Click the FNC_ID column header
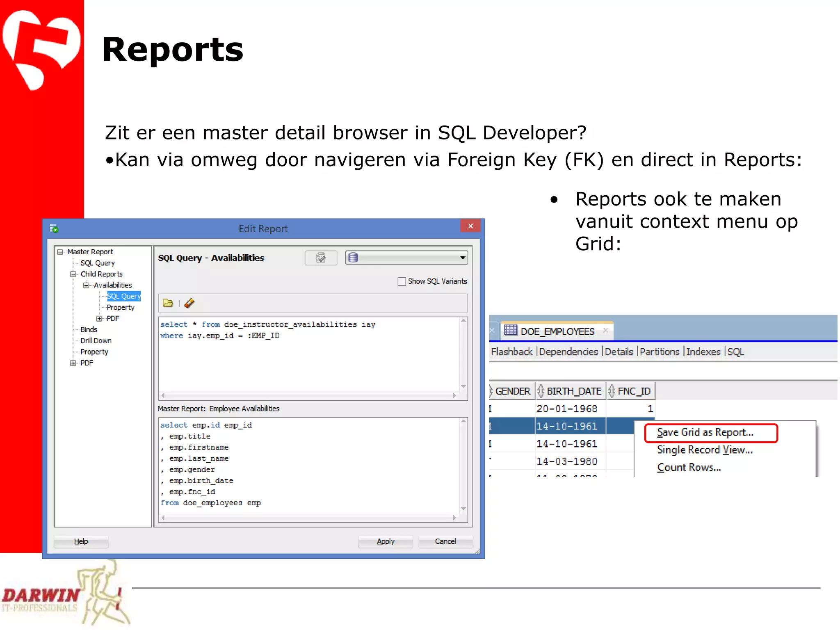The image size is (840, 630). [631, 391]
